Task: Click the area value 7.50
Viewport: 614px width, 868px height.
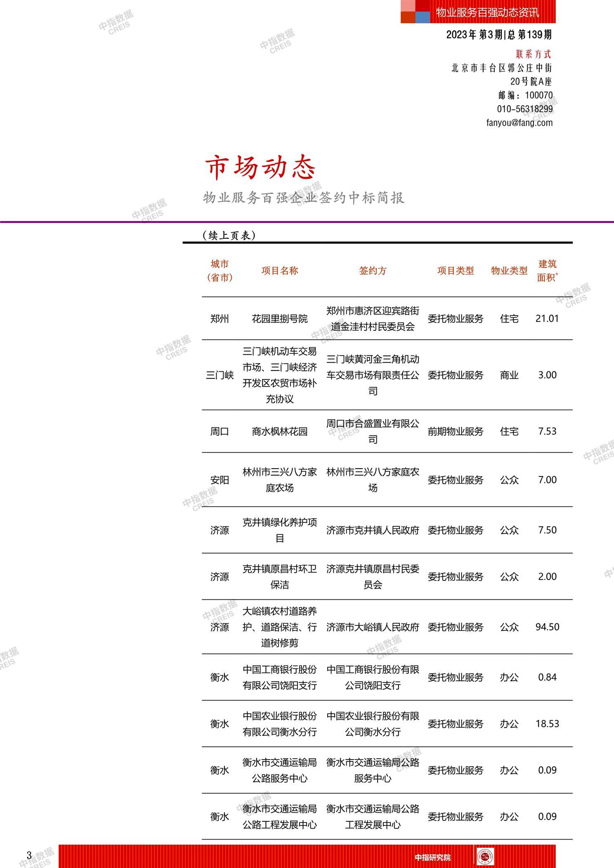Action: 547,530
